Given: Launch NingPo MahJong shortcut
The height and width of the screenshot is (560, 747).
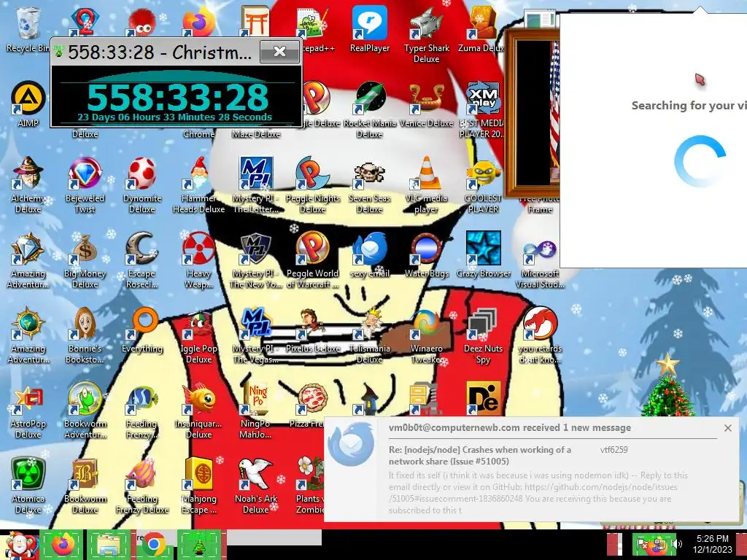Looking at the screenshot, I should [256, 411].
